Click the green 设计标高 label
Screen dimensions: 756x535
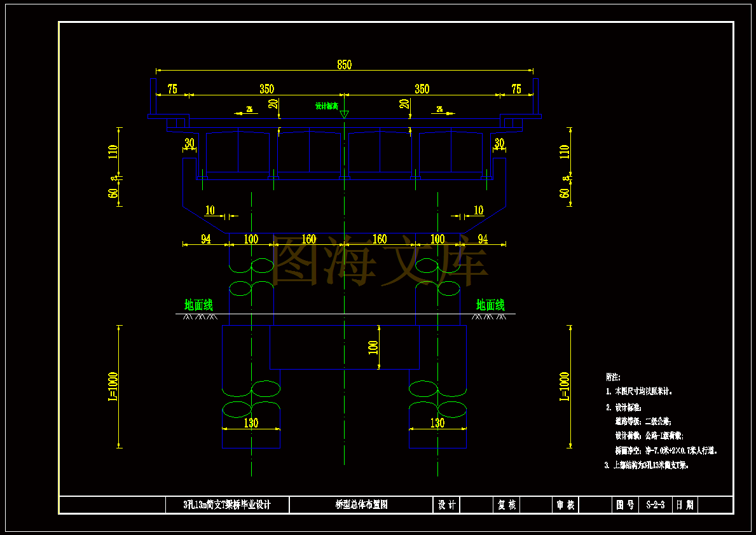(x=327, y=106)
